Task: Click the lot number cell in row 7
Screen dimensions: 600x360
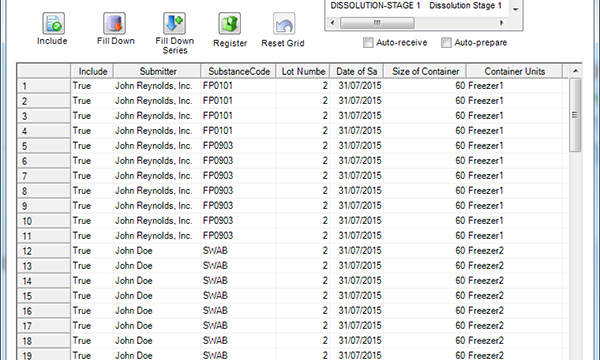Action: (x=303, y=176)
